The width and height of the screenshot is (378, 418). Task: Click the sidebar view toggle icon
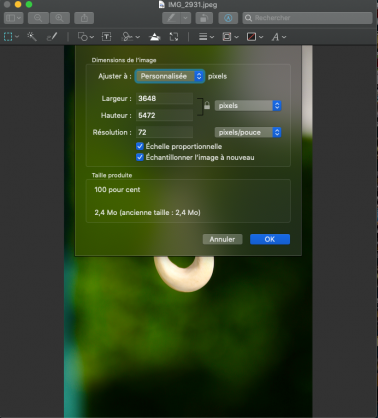13,18
